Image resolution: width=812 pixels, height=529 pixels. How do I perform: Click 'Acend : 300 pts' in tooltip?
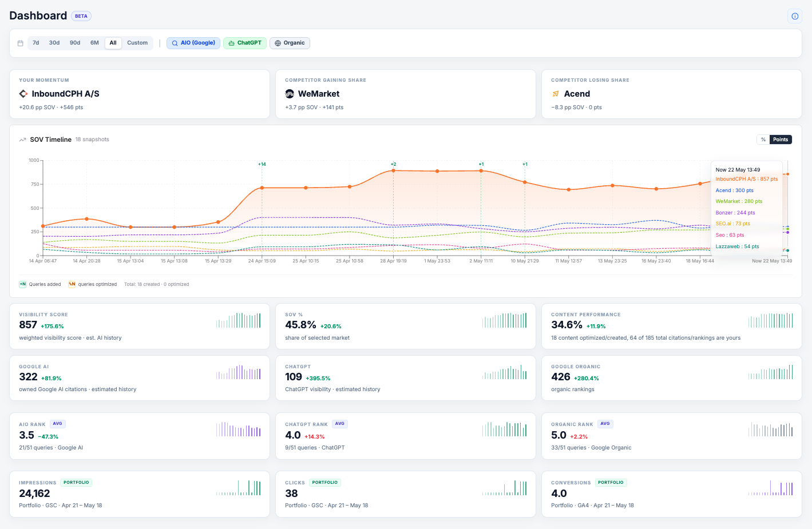(734, 190)
